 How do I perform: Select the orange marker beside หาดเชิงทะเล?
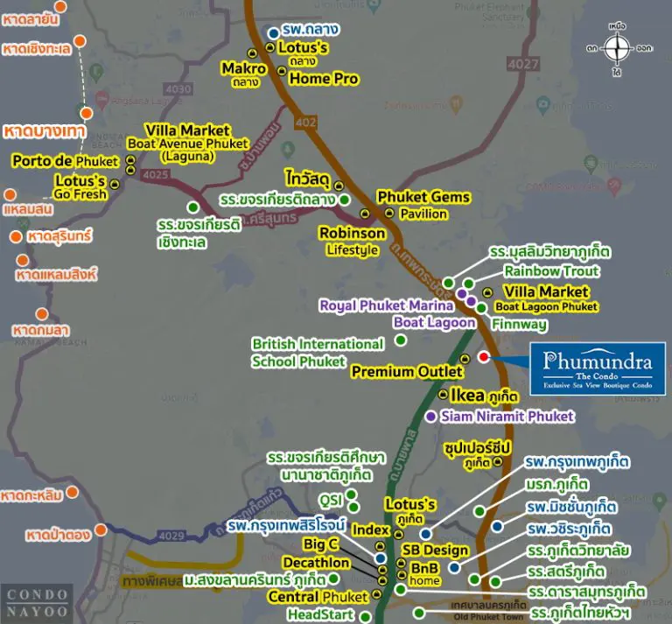(x=80, y=41)
